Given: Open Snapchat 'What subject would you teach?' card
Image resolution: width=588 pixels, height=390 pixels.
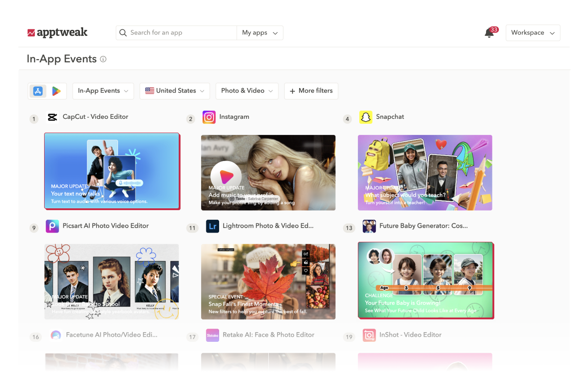Looking at the screenshot, I should pyautogui.click(x=425, y=173).
